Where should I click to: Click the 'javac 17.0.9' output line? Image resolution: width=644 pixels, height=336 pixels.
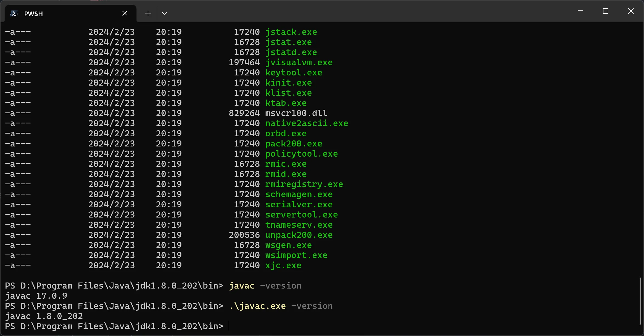click(x=36, y=296)
